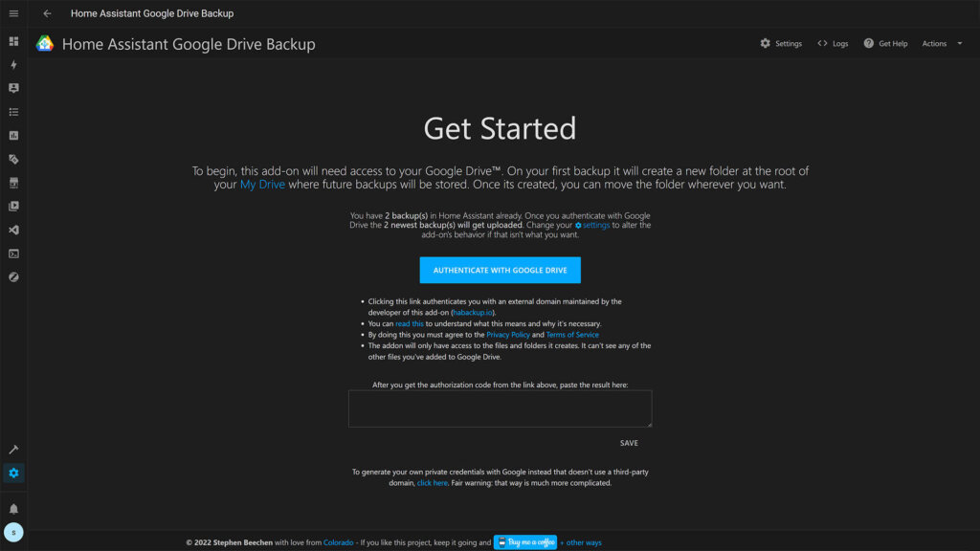Open Developer Tools via the wrench icon
The image size is (980, 551).
point(13,450)
